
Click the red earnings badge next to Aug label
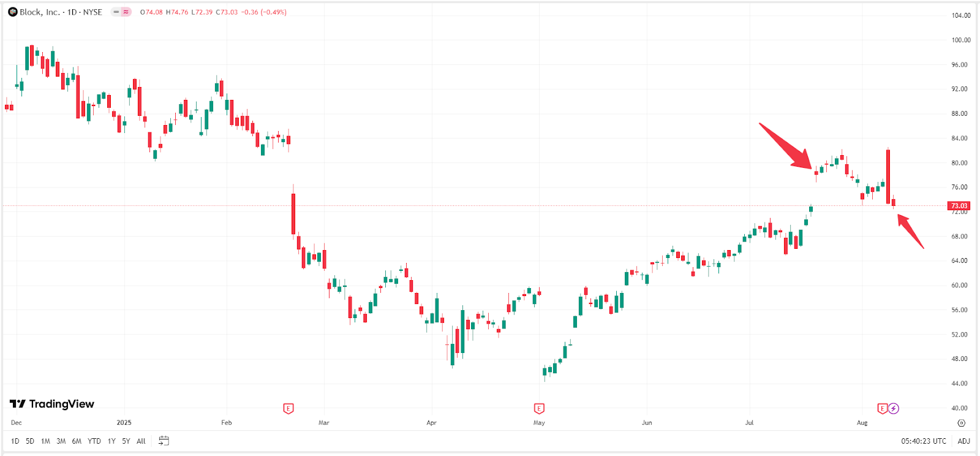pyautogui.click(x=883, y=408)
